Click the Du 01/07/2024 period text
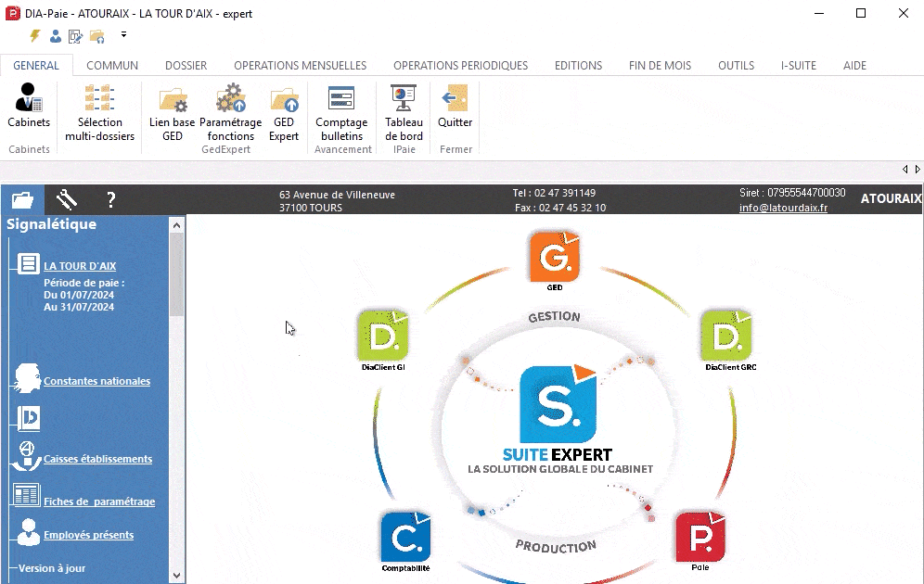The height and width of the screenshot is (584, 924). coord(79,295)
